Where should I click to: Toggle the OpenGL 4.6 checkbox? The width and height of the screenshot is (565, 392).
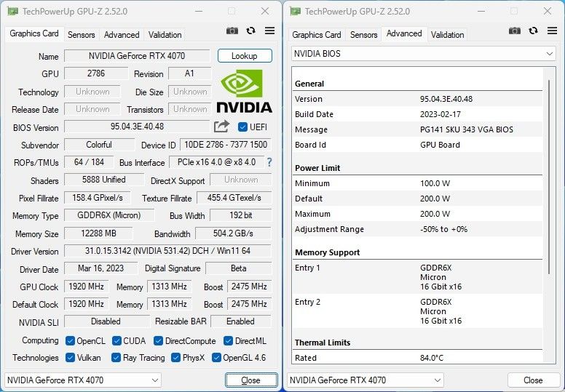point(216,357)
